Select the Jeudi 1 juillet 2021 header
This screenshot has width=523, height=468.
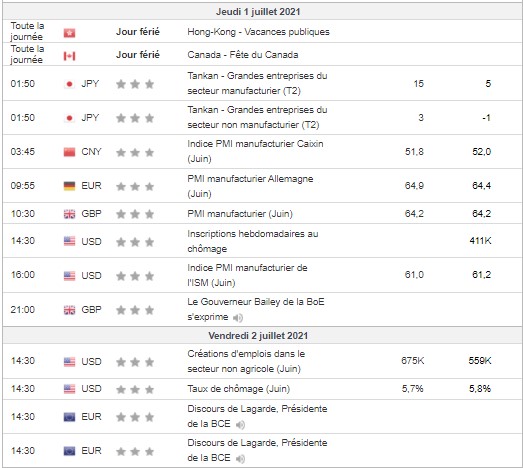pyautogui.click(x=258, y=12)
